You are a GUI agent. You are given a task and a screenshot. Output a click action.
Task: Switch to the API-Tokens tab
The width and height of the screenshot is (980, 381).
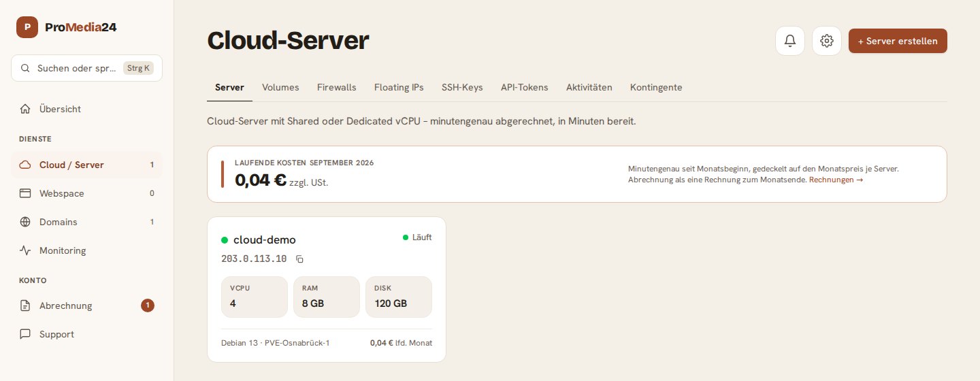pyautogui.click(x=525, y=87)
